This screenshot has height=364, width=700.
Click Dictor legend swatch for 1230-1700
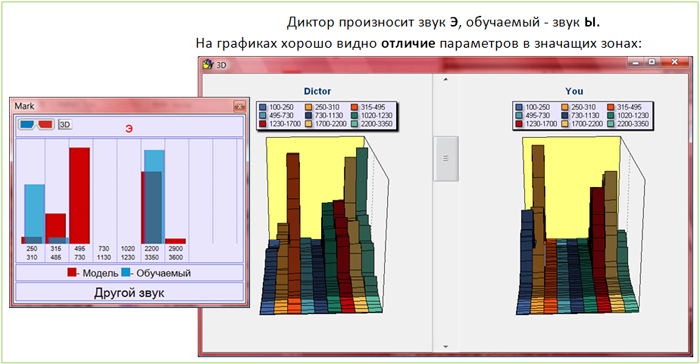263,124
